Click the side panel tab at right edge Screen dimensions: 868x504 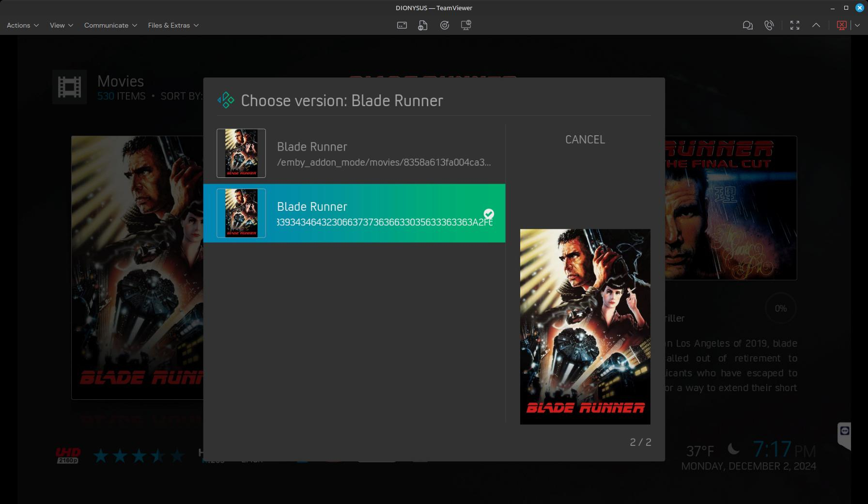point(844,433)
